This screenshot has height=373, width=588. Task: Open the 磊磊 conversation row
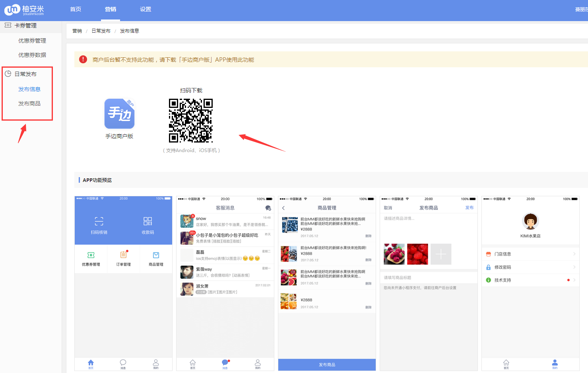click(x=225, y=255)
